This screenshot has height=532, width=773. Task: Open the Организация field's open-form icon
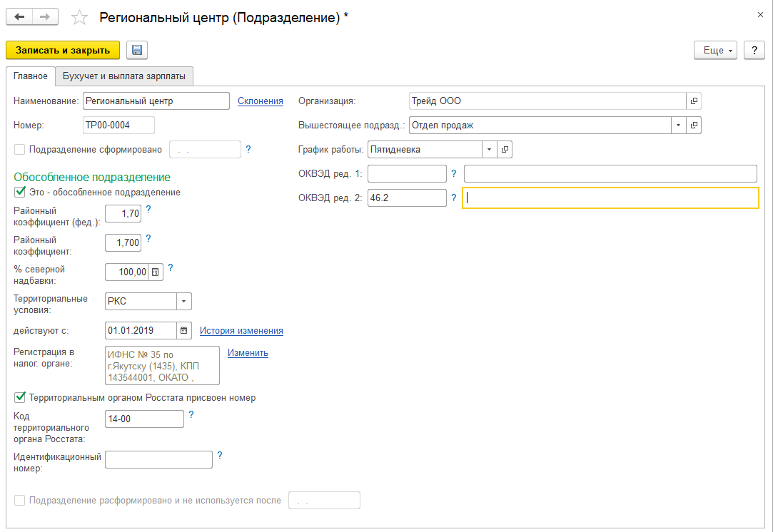[x=694, y=101]
